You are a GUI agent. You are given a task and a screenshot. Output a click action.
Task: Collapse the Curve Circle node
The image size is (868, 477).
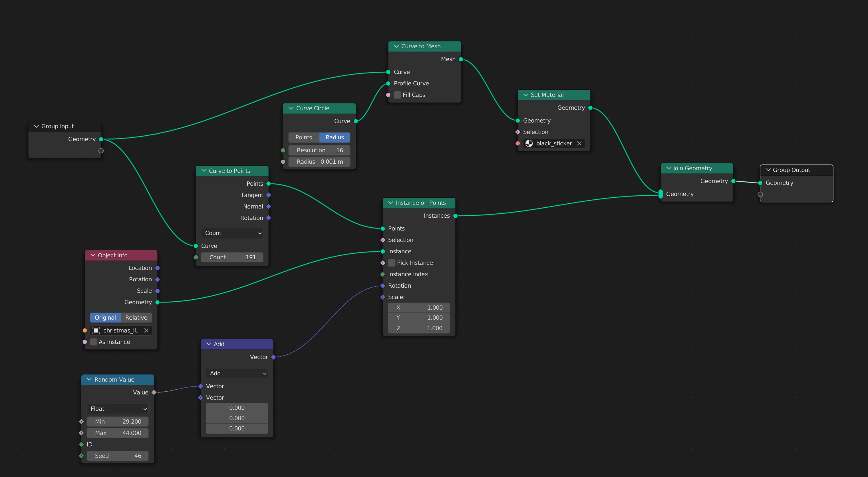tap(291, 109)
